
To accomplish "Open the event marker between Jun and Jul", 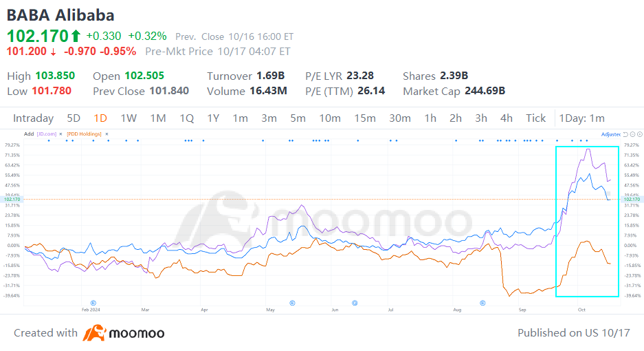I will coord(355,303).
